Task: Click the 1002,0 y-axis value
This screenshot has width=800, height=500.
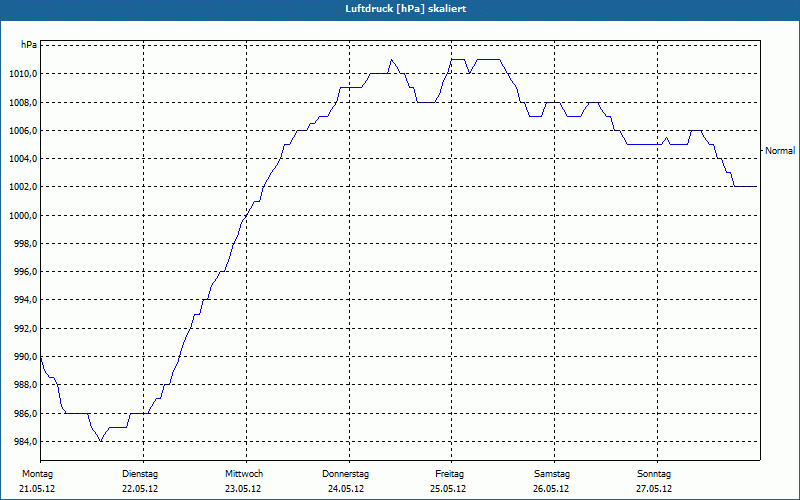Action: tap(23, 187)
